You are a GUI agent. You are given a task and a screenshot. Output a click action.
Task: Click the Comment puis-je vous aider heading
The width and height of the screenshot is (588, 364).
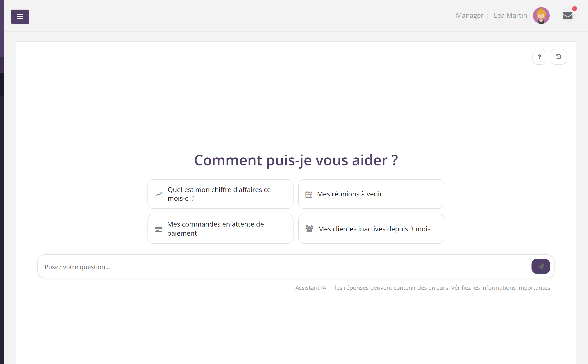tap(296, 160)
